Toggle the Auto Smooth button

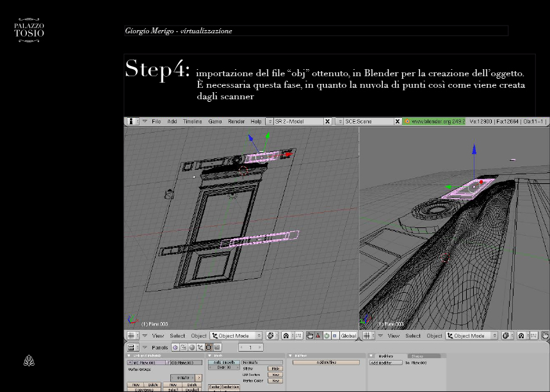224,363
